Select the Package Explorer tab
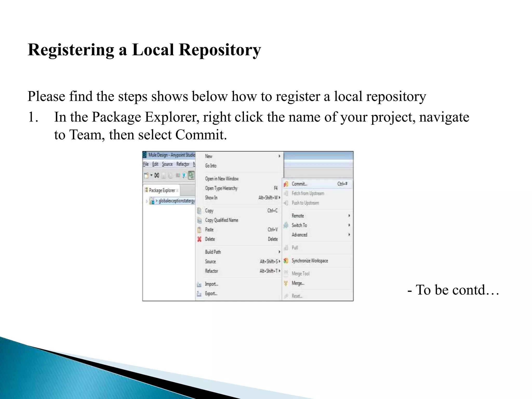The height and width of the screenshot is (399, 532). (x=162, y=190)
